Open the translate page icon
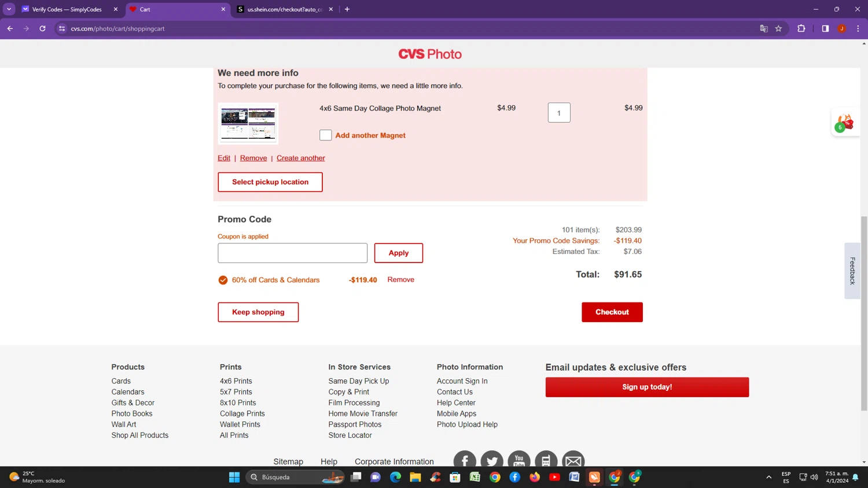This screenshot has height=488, width=868. coord(763,28)
